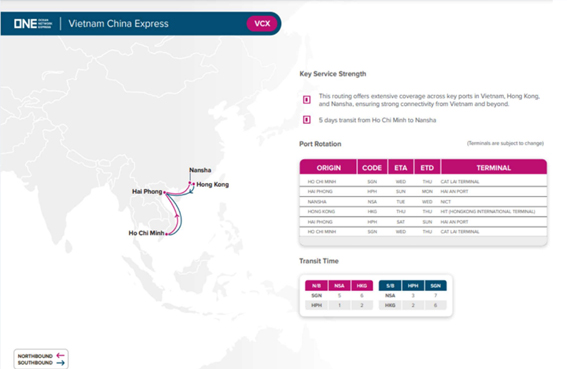Click the bullet icon beside routing coverage text
Screen dimensions: 567x369
tap(307, 99)
